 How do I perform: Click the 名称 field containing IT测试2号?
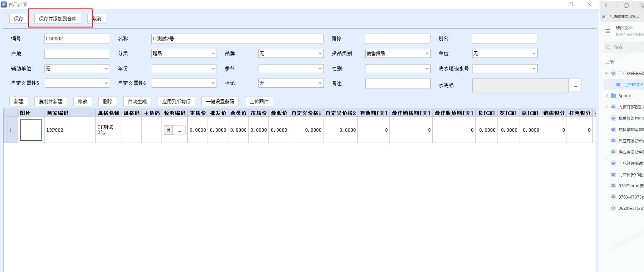pos(237,39)
